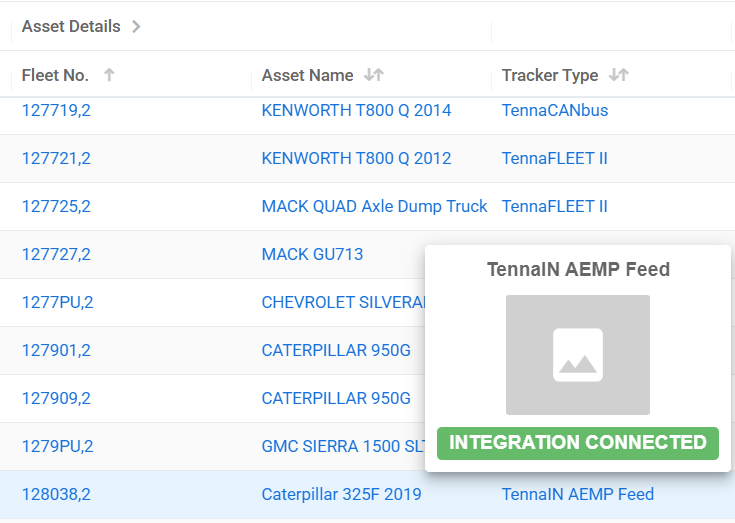
Task: Open fleet number 127725,2
Action: [x=56, y=207]
